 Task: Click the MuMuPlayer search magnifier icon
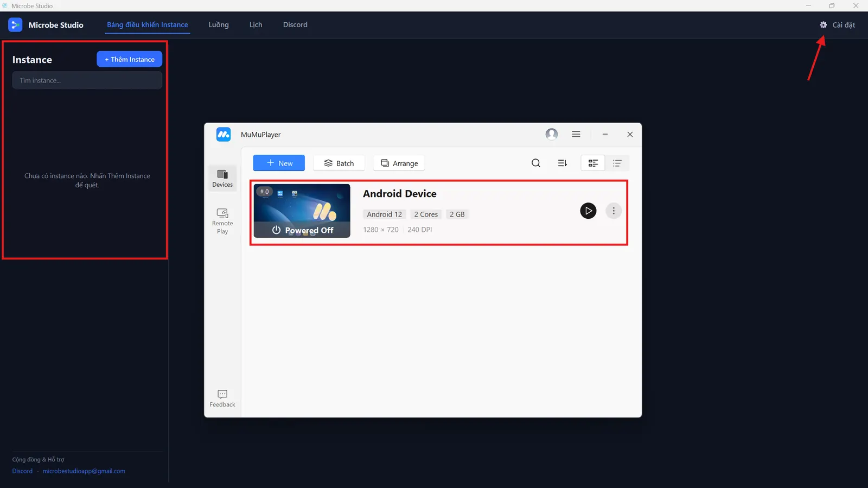(536, 163)
